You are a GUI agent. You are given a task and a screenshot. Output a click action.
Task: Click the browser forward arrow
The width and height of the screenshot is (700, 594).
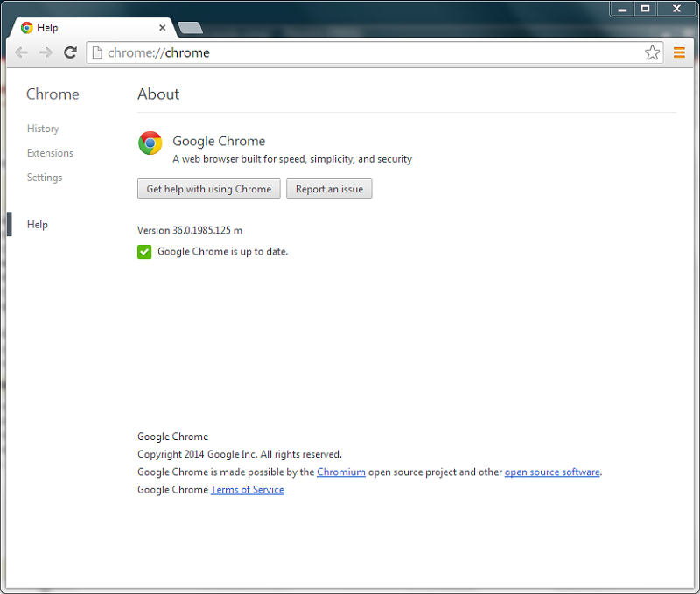[45, 52]
